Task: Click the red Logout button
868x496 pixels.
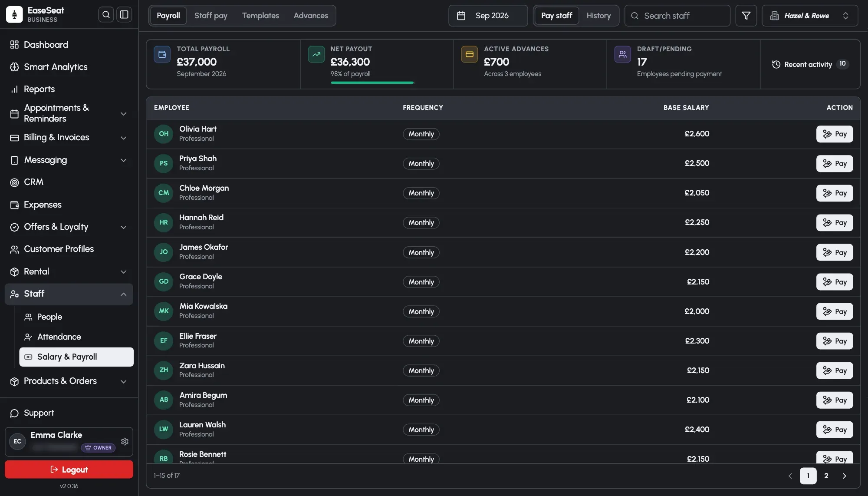Action: click(x=69, y=470)
